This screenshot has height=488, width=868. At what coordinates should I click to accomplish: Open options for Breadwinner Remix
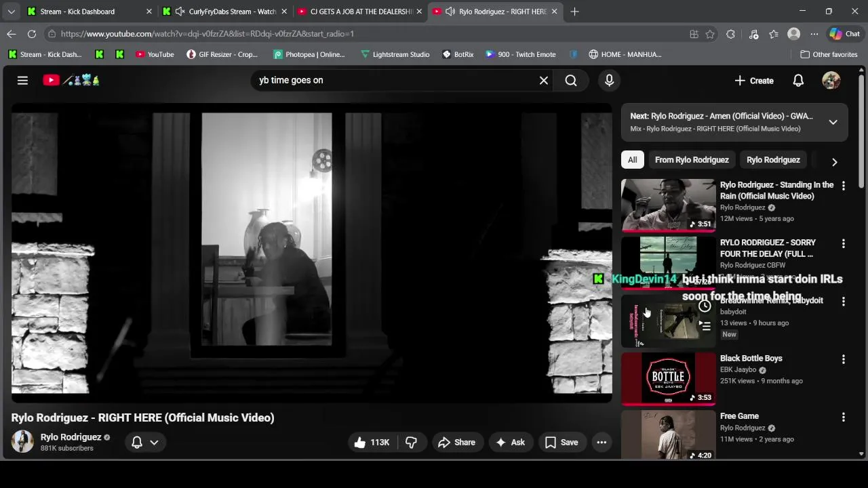(843, 301)
